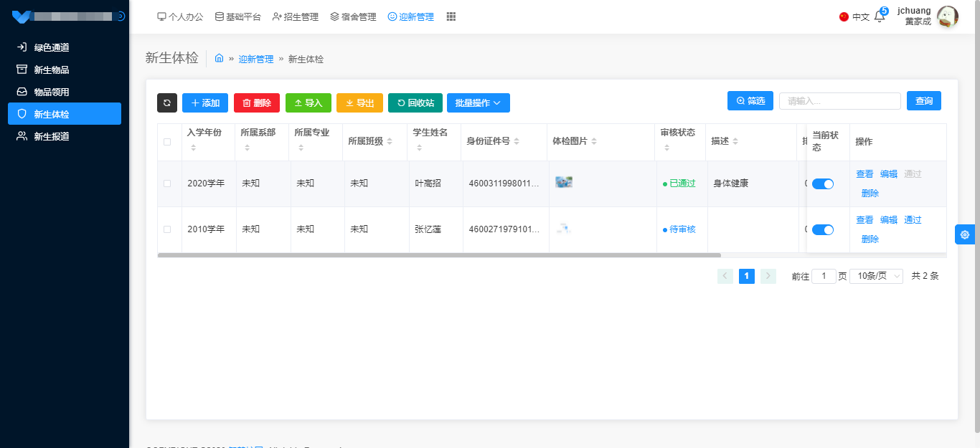The image size is (980, 448).
Task: Click 编辑 link for 张忆莲
Action: 889,220
